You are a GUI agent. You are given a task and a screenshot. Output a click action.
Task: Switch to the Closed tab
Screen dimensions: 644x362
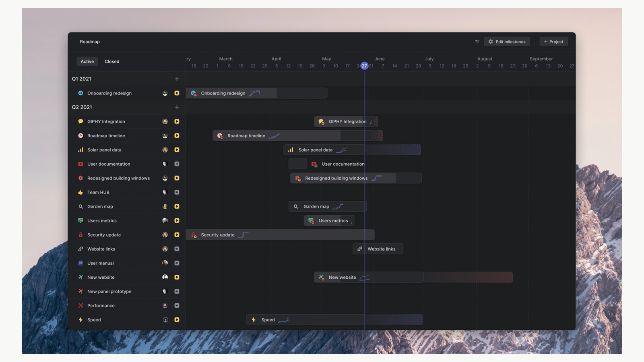112,62
